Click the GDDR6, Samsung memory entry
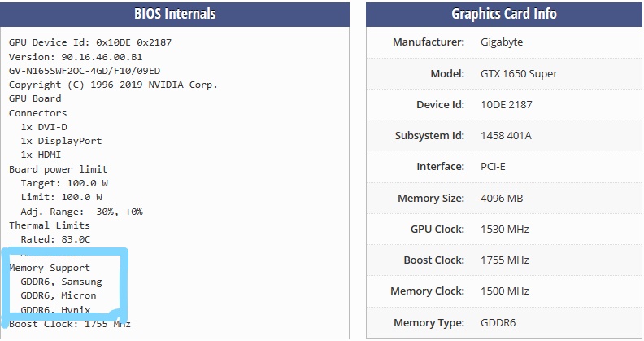Viewport: 644px width, 341px height. [61, 282]
